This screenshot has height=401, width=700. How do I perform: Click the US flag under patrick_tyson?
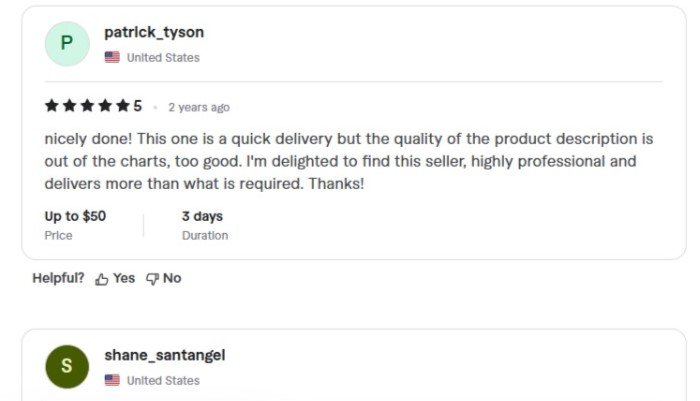112,58
